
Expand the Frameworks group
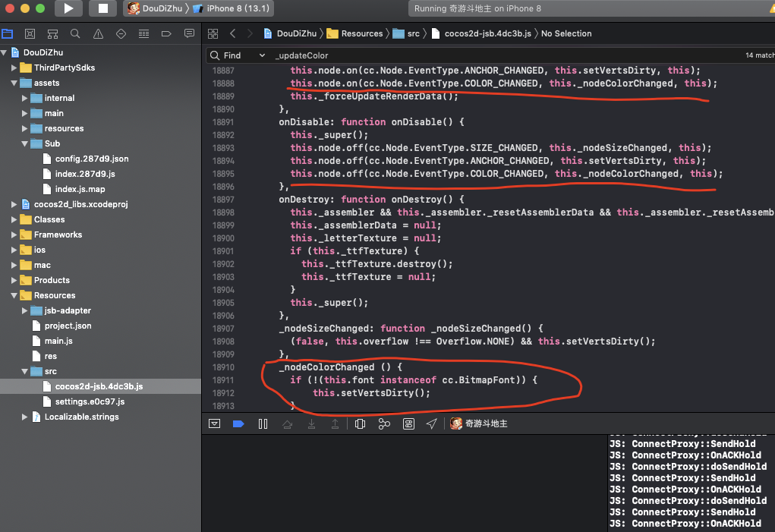(x=14, y=235)
